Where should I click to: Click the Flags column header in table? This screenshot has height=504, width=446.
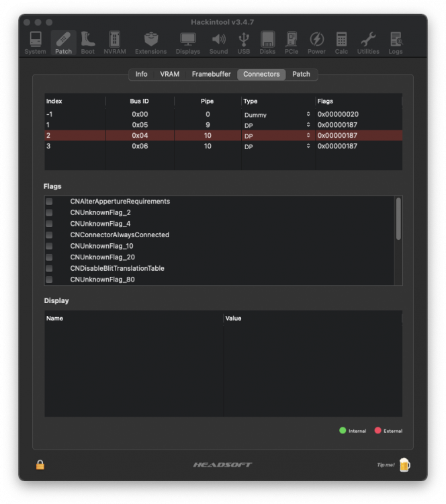click(358, 101)
